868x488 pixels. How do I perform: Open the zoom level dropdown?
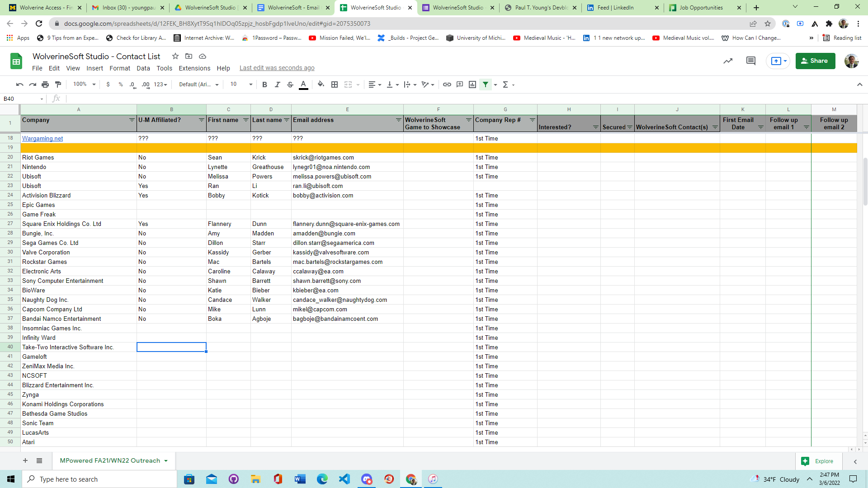tap(85, 84)
